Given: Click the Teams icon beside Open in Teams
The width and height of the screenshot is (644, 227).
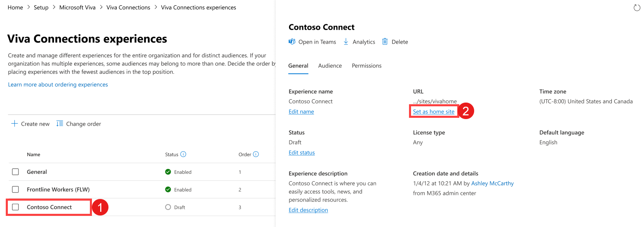Looking at the screenshot, I should click(292, 42).
